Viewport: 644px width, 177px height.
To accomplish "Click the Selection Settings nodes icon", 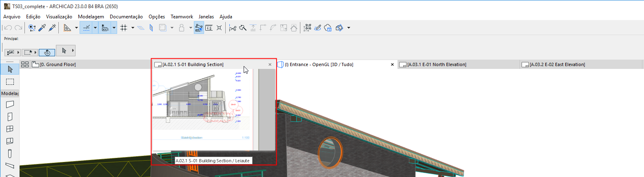I will click(307, 28).
